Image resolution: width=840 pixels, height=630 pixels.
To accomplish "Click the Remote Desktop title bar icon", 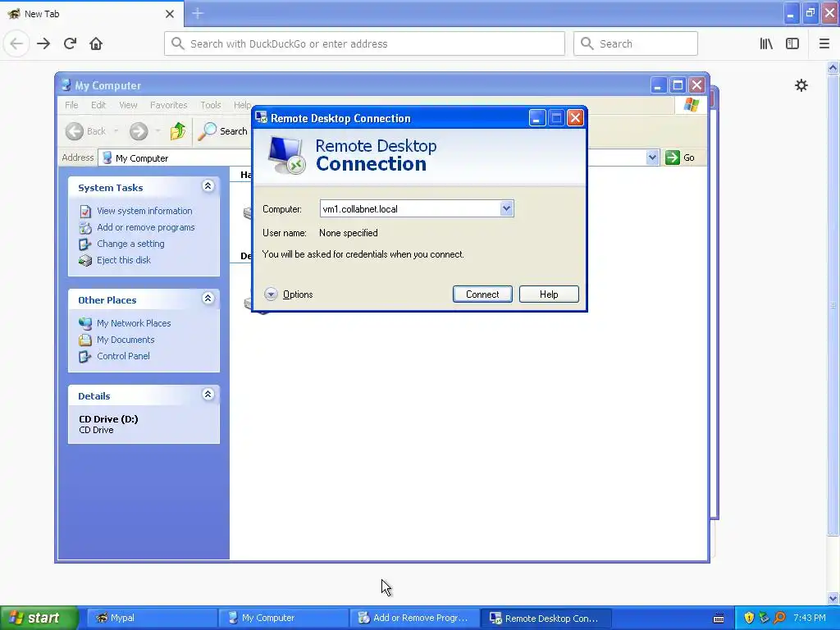I will pyautogui.click(x=262, y=117).
